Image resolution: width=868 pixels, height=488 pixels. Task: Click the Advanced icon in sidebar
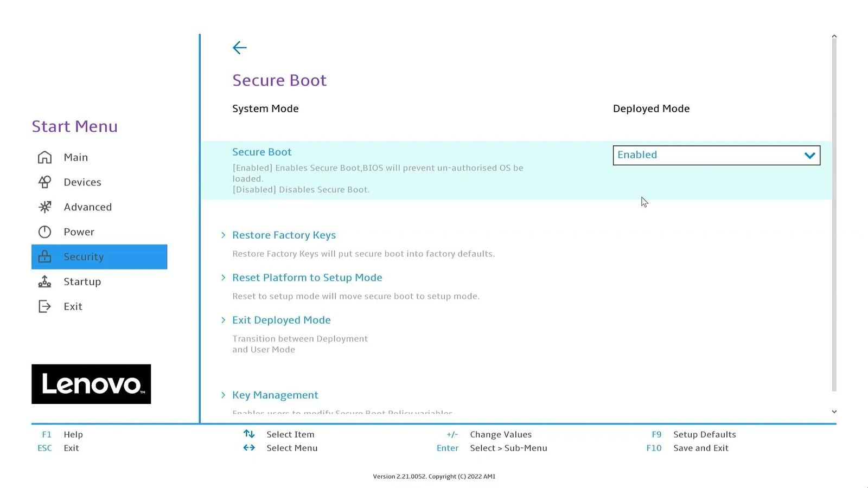pos(44,207)
